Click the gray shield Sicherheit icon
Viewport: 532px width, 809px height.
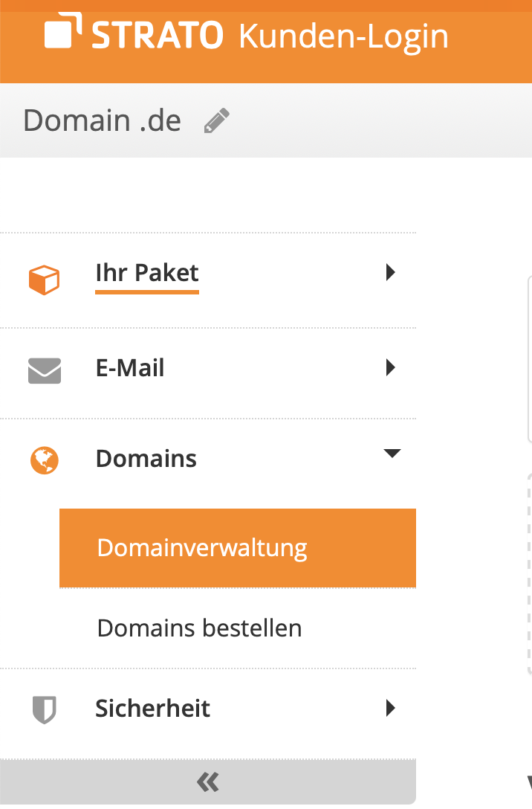point(45,710)
